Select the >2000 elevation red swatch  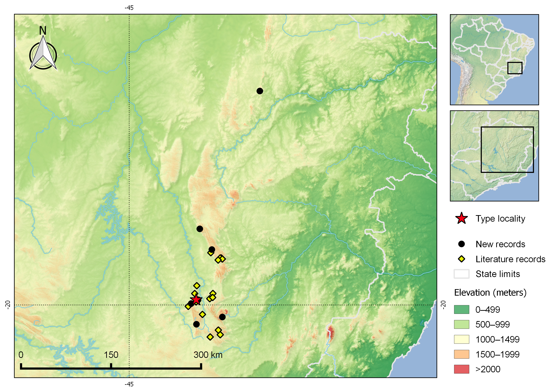pyautogui.click(x=462, y=369)
